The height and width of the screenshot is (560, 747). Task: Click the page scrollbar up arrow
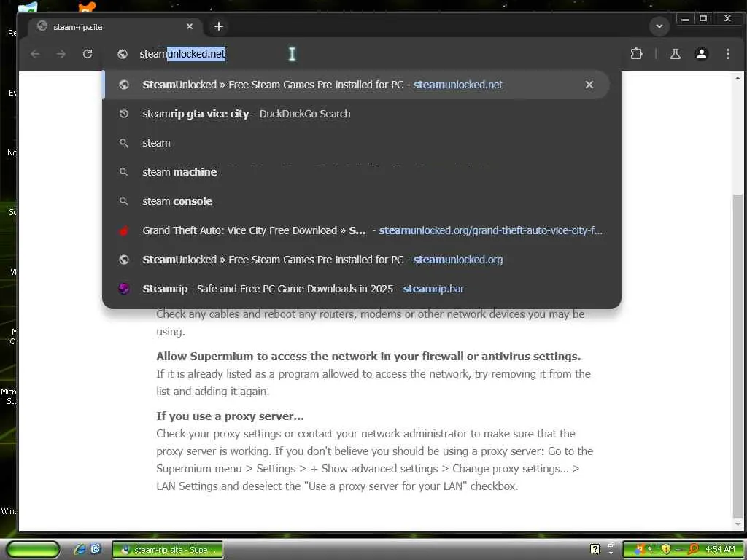tap(738, 78)
